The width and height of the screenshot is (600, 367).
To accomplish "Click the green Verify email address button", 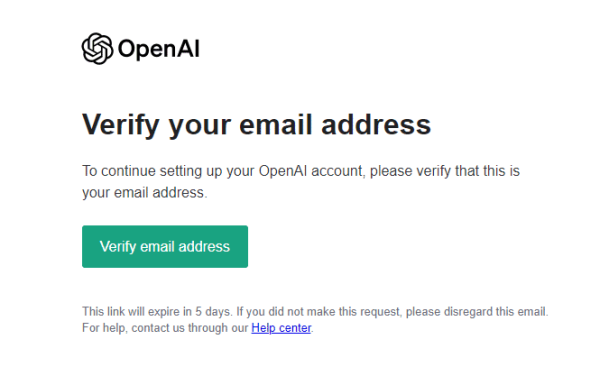I will point(165,246).
